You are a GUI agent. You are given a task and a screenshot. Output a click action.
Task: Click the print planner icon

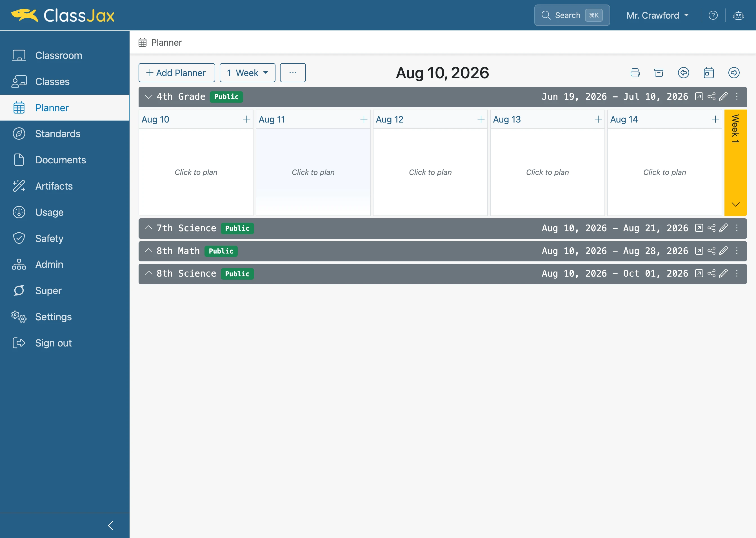(635, 73)
